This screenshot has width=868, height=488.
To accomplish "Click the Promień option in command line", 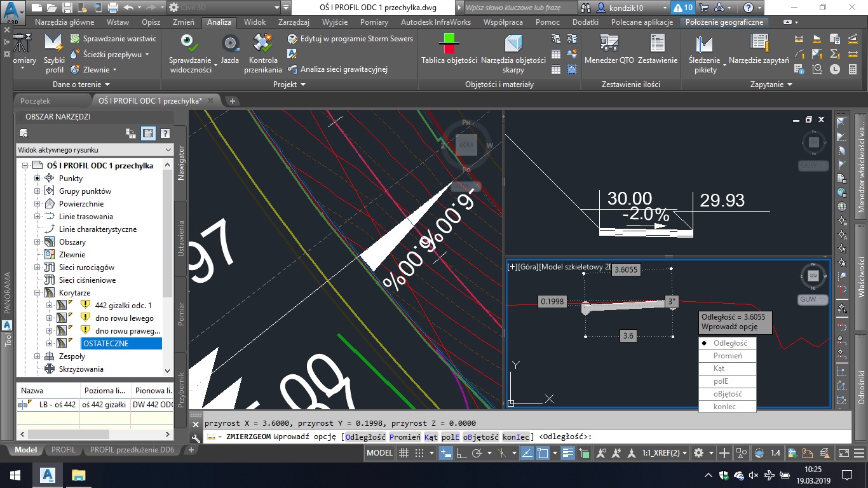I will (x=405, y=437).
